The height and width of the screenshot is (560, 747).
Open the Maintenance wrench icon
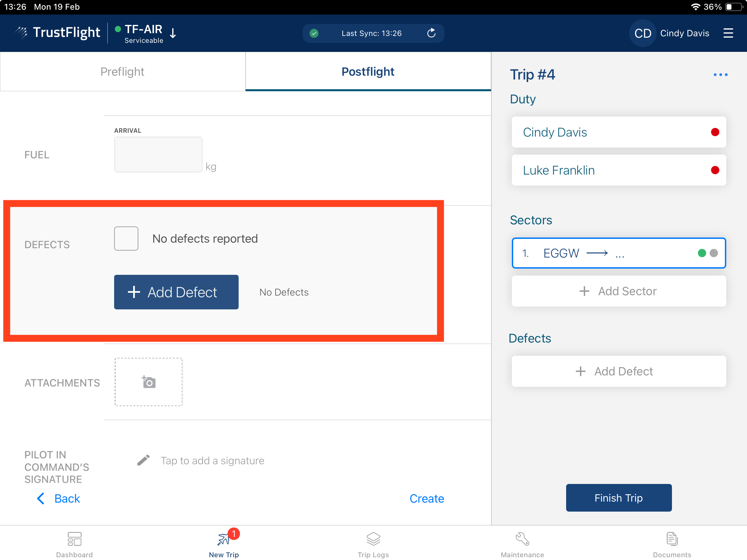pos(522,539)
